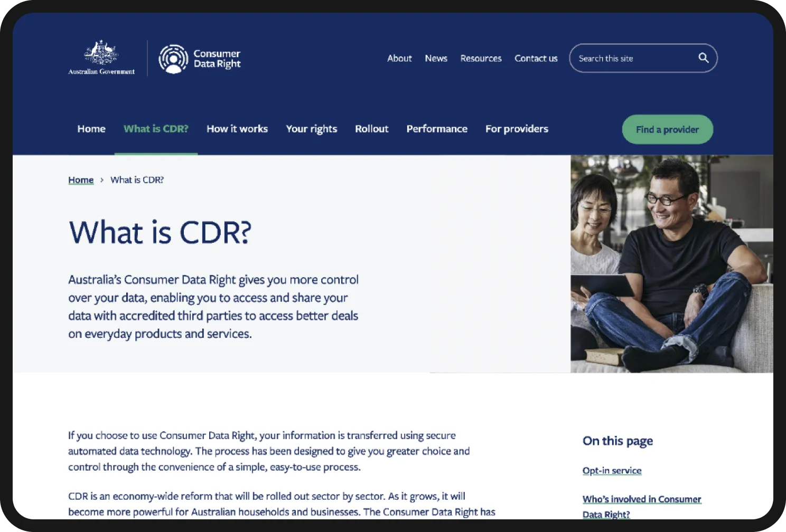Image resolution: width=786 pixels, height=532 pixels.
Task: Open the For providers section
Action: pos(516,129)
